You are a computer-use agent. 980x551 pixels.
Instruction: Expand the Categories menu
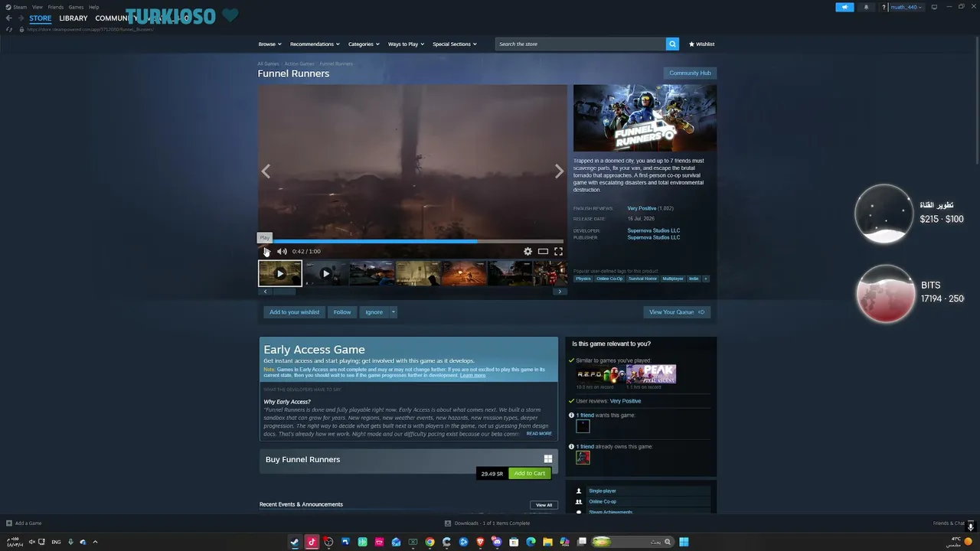(363, 44)
